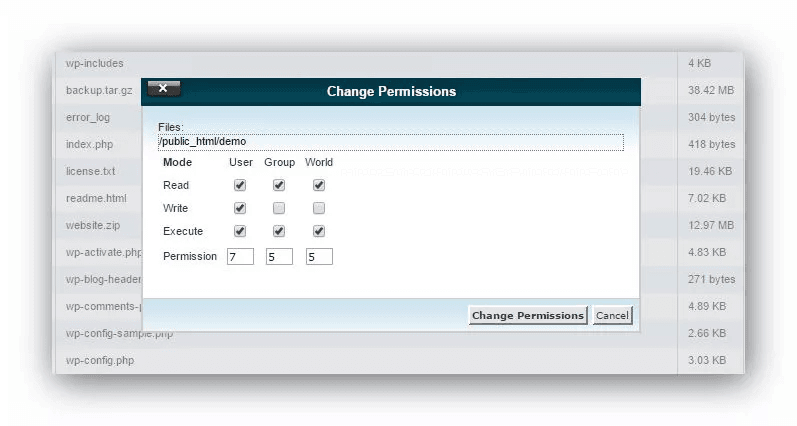Select the error_log file row

(88, 117)
